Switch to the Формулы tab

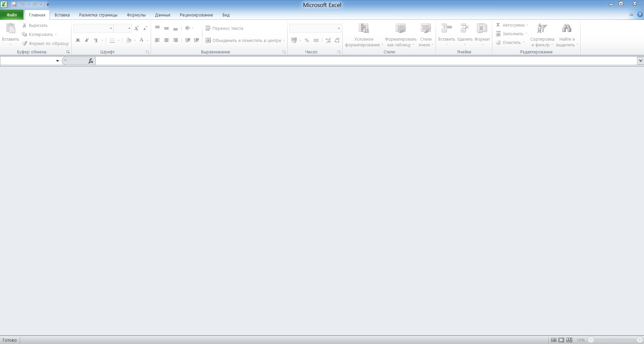136,15
